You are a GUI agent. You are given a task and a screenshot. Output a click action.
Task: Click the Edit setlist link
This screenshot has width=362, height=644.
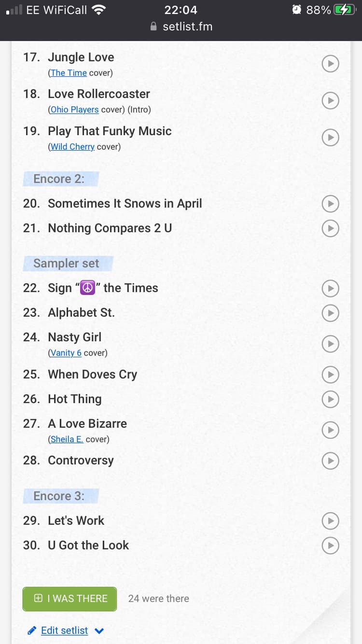64,630
